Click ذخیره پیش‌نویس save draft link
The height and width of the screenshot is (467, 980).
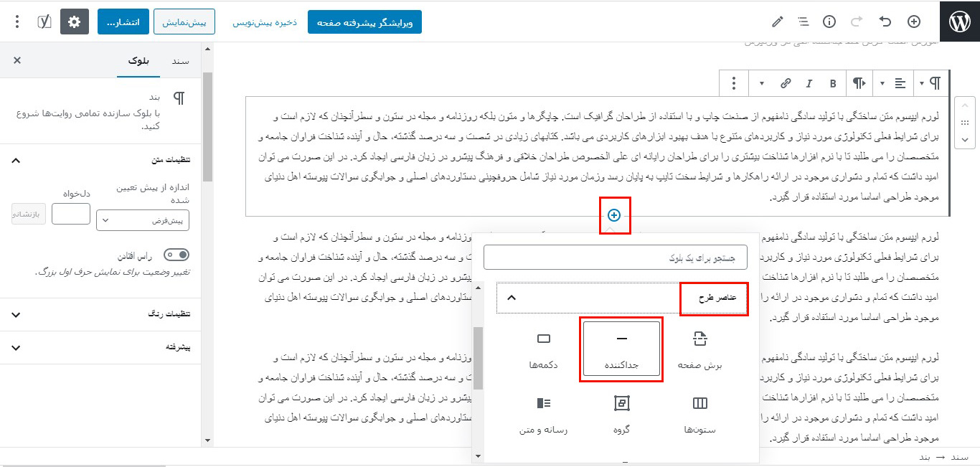264,22
